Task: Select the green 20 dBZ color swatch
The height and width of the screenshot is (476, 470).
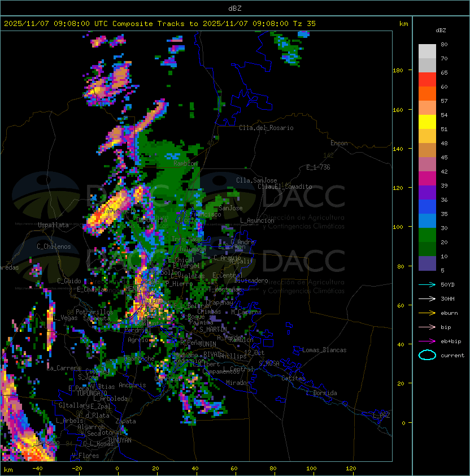Action: click(x=427, y=235)
